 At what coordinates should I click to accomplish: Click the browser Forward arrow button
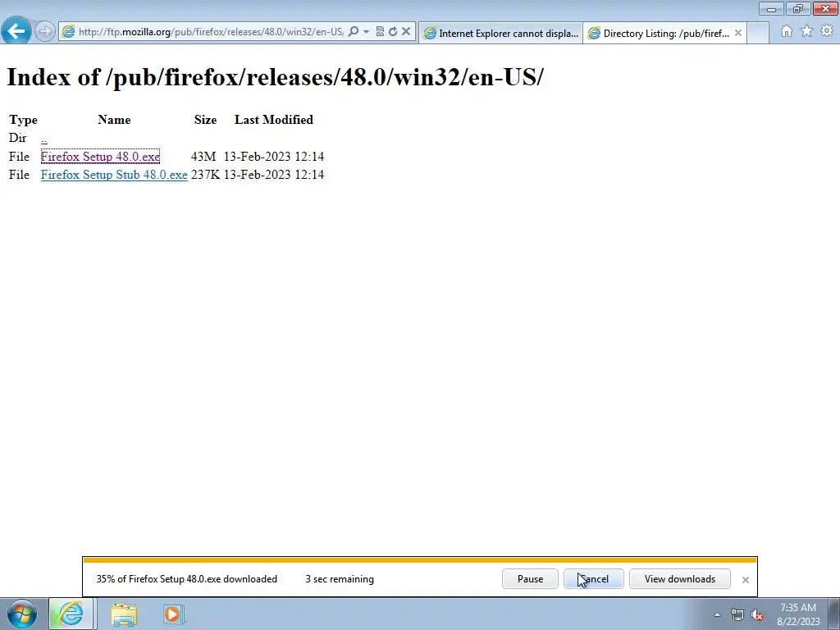click(44, 31)
